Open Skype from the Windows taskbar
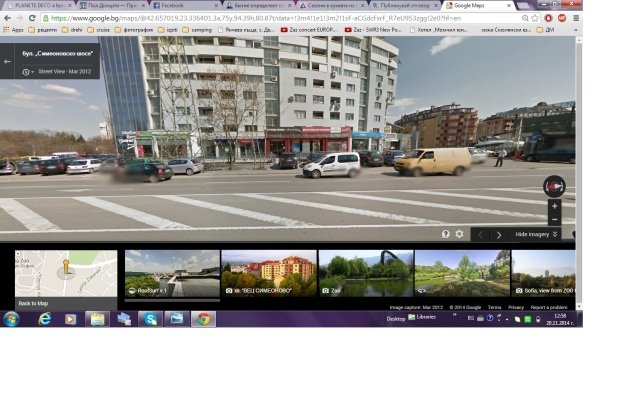The image size is (640, 405). coord(150,319)
